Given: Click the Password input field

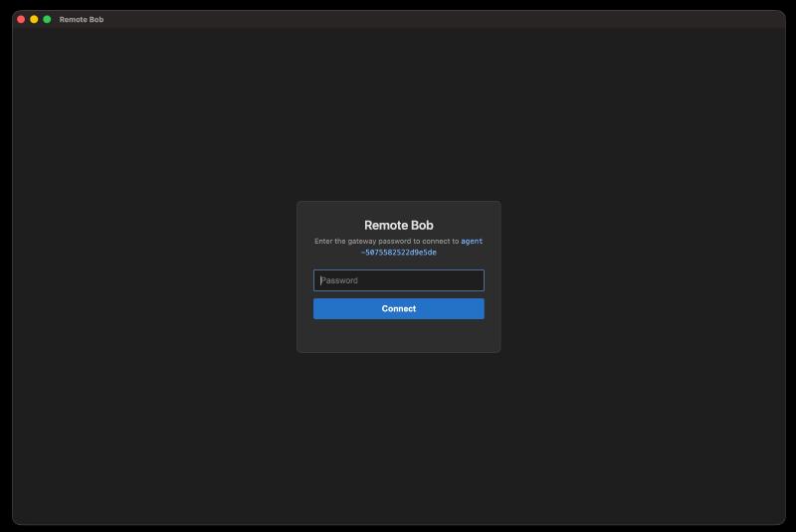Looking at the screenshot, I should (x=399, y=280).
